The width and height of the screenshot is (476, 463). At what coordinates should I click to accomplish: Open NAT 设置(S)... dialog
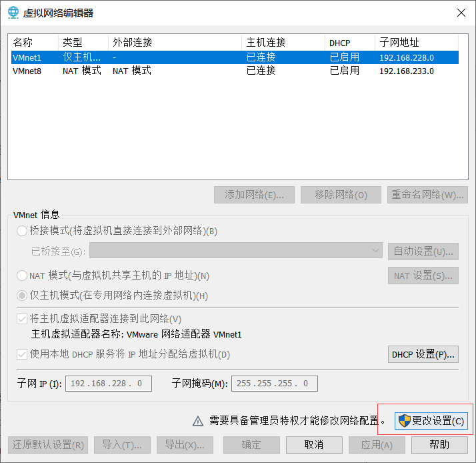[423, 276]
